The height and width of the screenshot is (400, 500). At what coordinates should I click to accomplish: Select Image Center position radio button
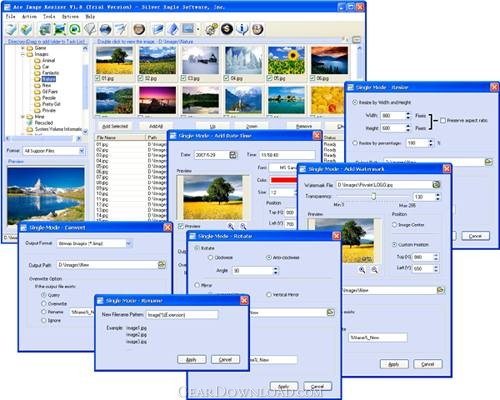[x=394, y=225]
